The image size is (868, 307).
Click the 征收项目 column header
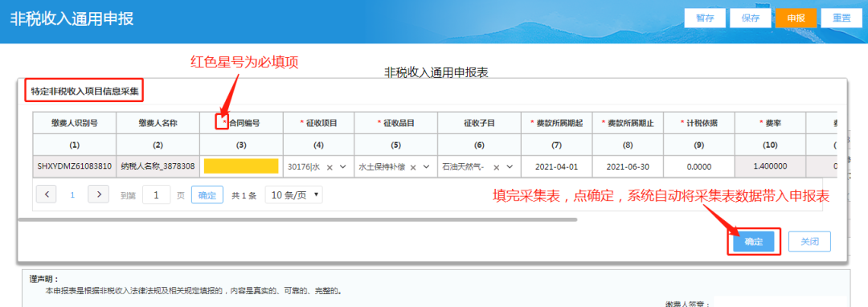click(x=319, y=123)
